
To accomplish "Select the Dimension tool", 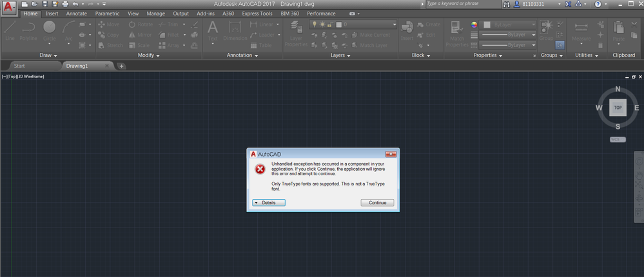I will point(235,31).
